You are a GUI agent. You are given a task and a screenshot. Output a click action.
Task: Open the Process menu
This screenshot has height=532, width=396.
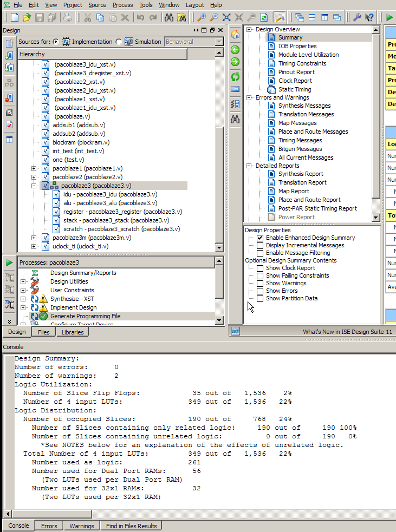(122, 5)
